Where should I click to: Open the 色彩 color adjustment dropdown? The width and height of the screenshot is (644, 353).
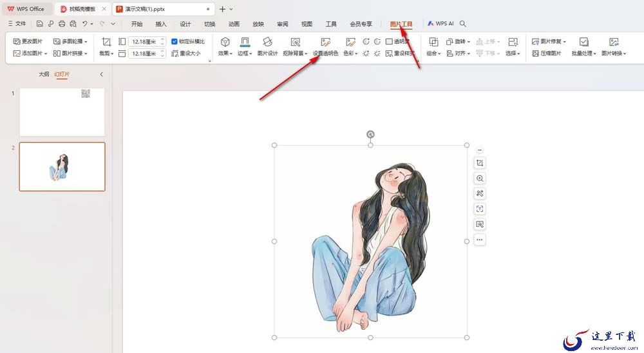pyautogui.click(x=350, y=47)
